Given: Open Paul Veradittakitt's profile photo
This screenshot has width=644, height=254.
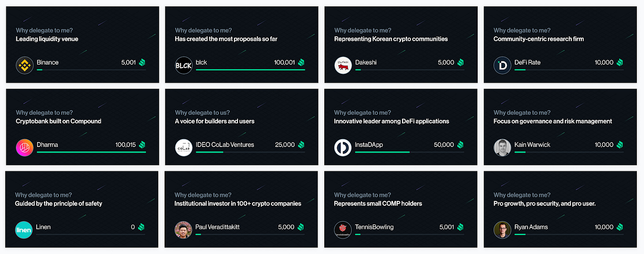Looking at the screenshot, I should [x=183, y=230].
